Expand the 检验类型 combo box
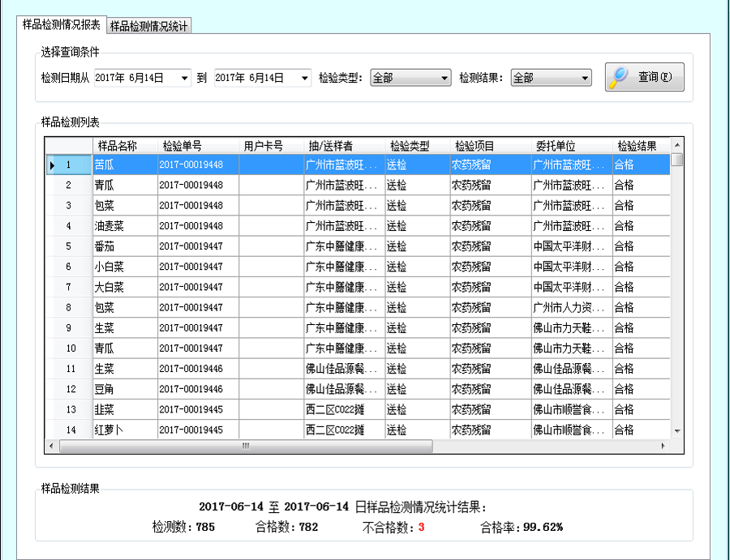 [444, 79]
